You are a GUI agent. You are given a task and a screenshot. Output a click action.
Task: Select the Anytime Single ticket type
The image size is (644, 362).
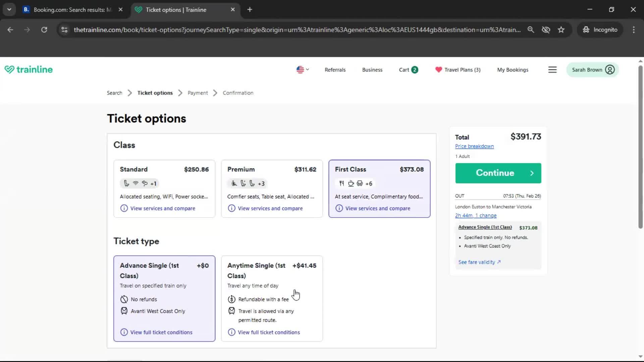point(271,298)
